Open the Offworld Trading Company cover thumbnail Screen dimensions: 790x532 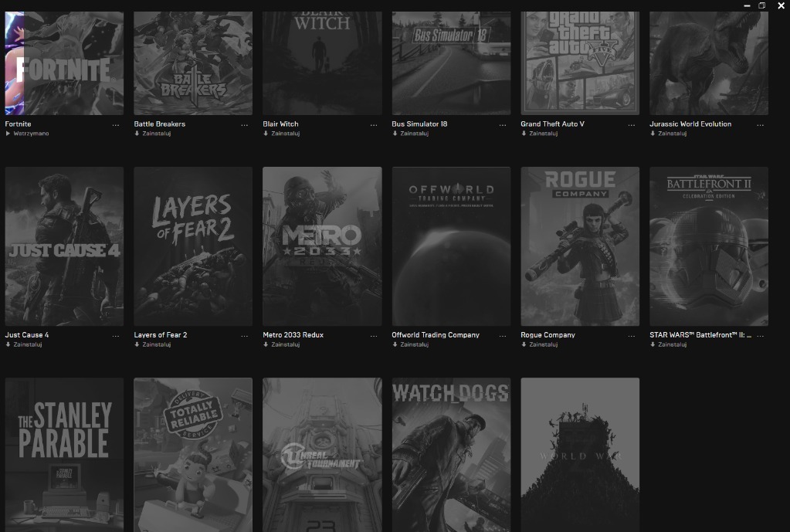pos(451,246)
